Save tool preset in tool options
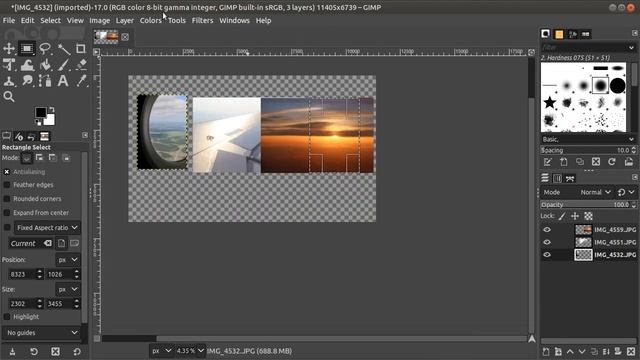This screenshot has width=640, height=360. 13,352
